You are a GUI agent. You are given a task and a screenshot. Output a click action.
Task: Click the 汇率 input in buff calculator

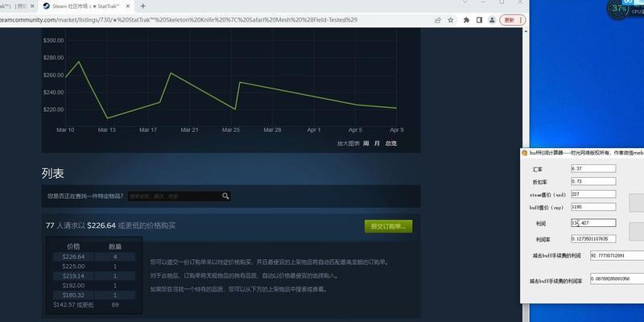tap(593, 168)
